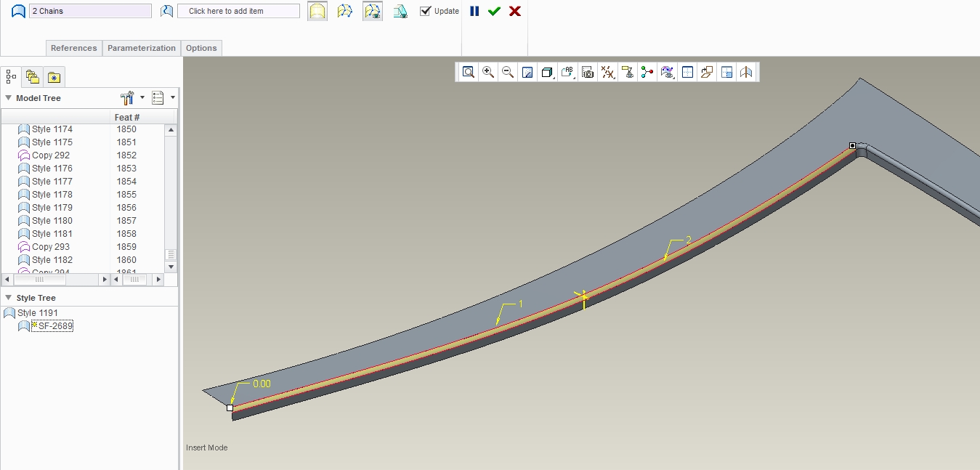Click the model tree vertical scroll down arrow
The image size is (980, 470).
pyautogui.click(x=171, y=267)
